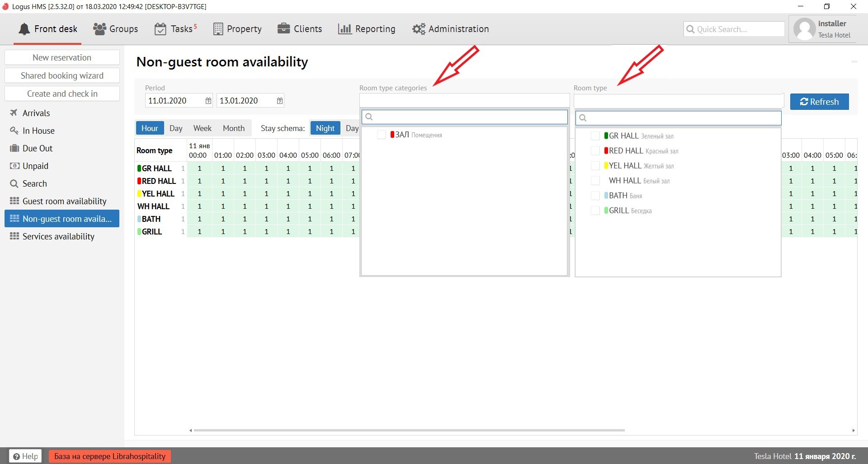Switch to the Week view tab
The height and width of the screenshot is (464, 868).
coord(202,128)
